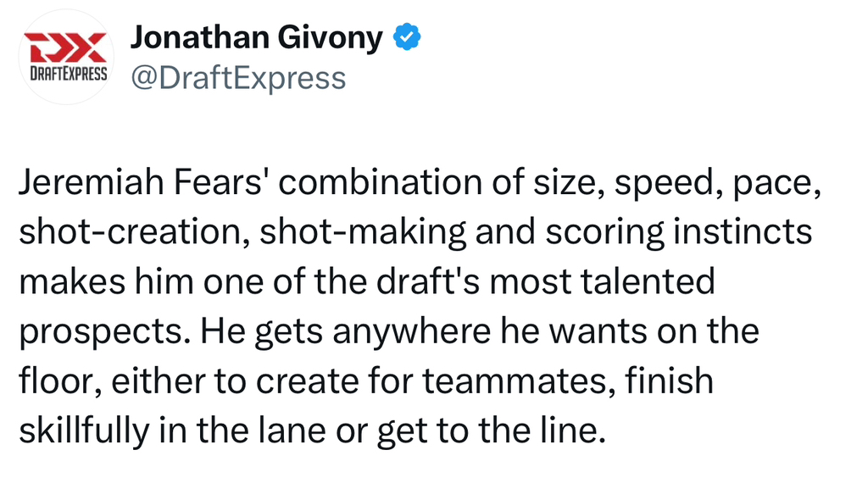
Task: Open Jonathan Givony's profile via display name
Action: tap(256, 38)
